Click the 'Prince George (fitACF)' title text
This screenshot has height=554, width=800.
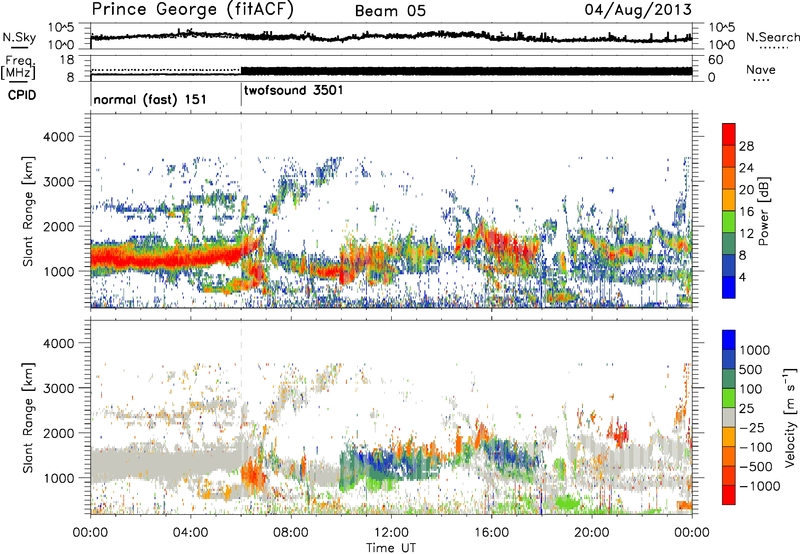[193, 10]
